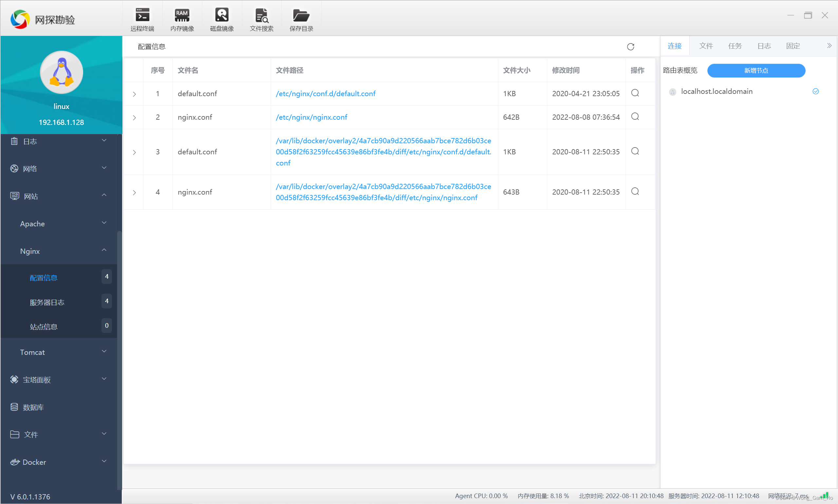The image size is (838, 504).
Task: Expand row 4 nginx.conf details
Action: point(134,192)
